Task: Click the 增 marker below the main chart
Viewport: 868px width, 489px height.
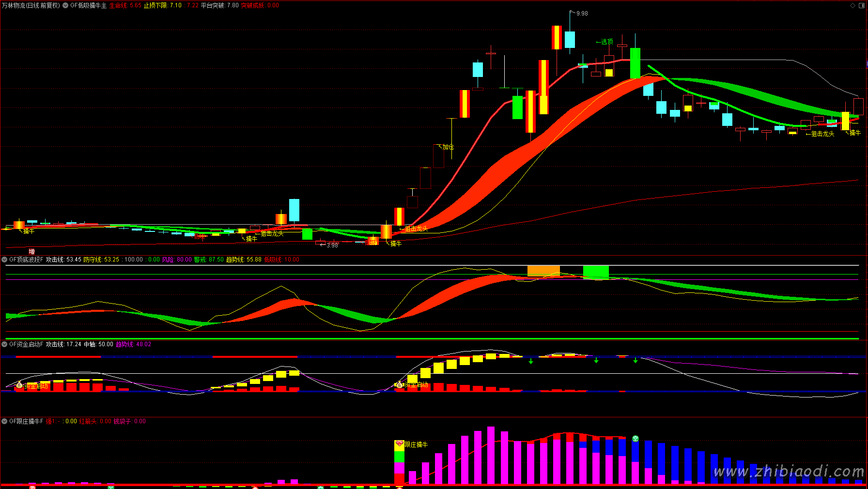Action: [31, 251]
